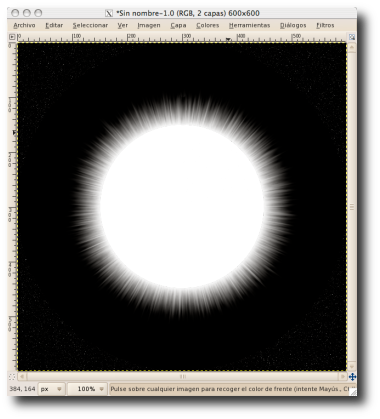Viewport: 380px width, 419px height.
Task: Click up arrow of vertical scrollbar
Action: [x=352, y=46]
